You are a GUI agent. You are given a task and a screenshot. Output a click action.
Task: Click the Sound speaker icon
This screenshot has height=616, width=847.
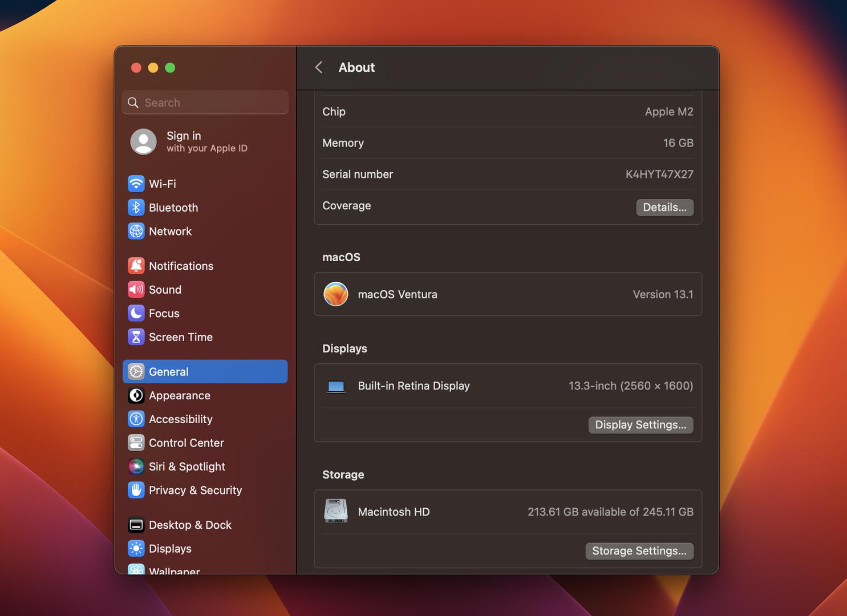[136, 290]
